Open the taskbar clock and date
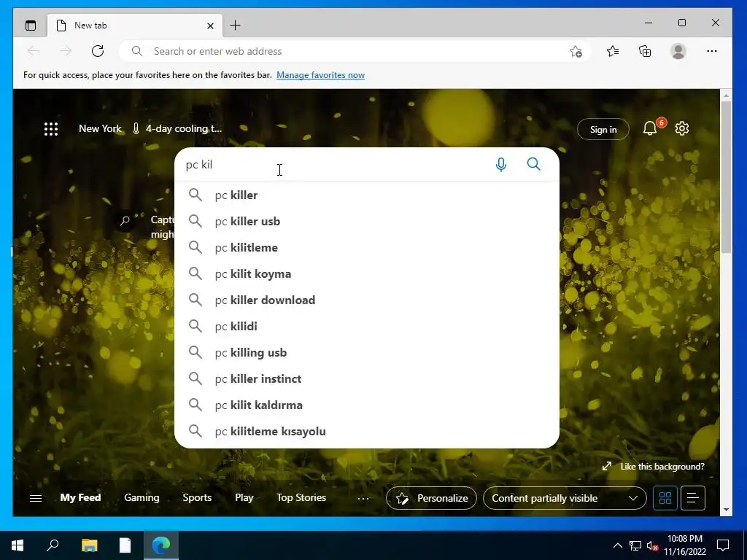 coord(684,545)
